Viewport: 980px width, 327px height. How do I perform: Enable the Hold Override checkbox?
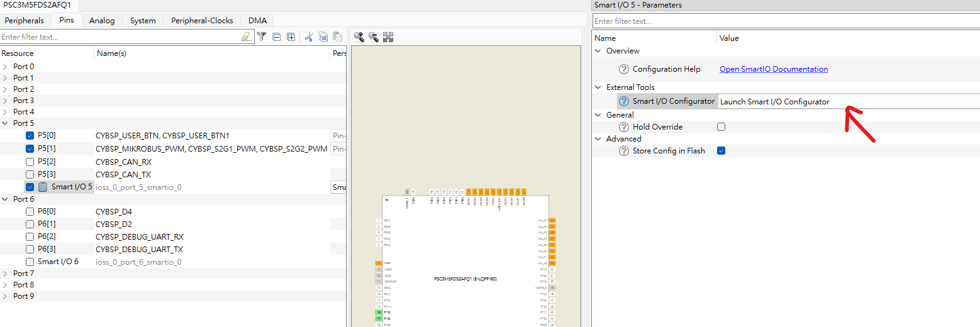(x=721, y=127)
